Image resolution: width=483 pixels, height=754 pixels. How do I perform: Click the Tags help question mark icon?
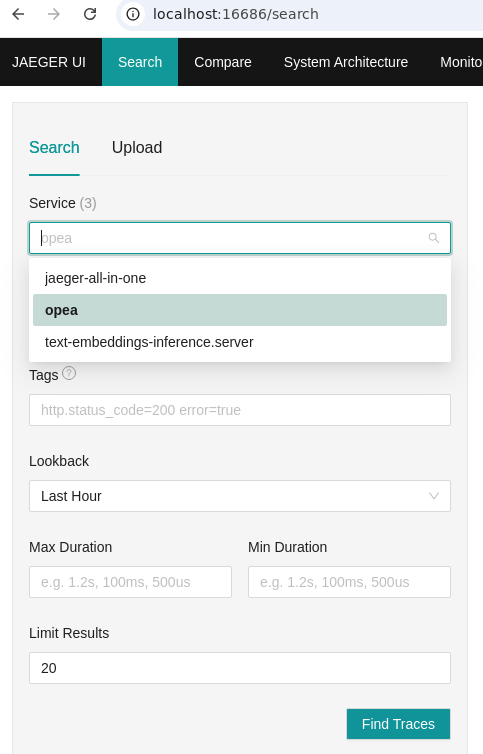(x=69, y=373)
